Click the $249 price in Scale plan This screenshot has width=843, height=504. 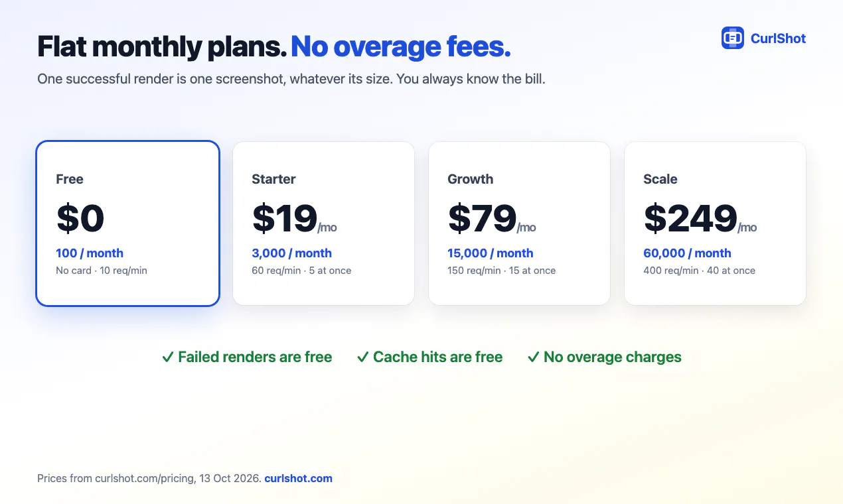click(x=690, y=218)
